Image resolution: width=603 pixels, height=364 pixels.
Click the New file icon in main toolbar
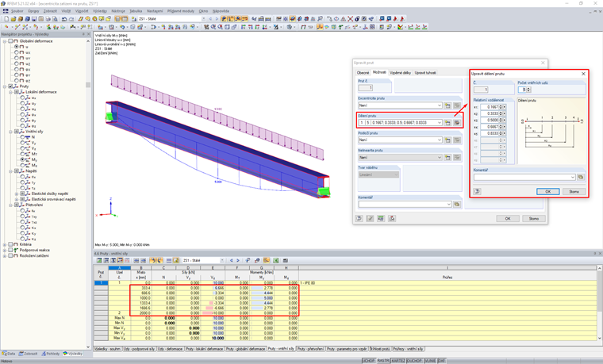pyautogui.click(x=6, y=19)
